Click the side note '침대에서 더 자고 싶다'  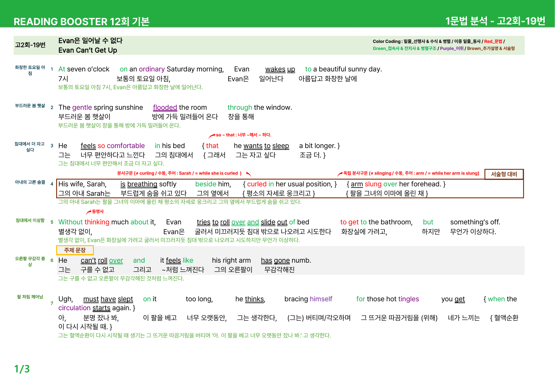[x=30, y=147]
